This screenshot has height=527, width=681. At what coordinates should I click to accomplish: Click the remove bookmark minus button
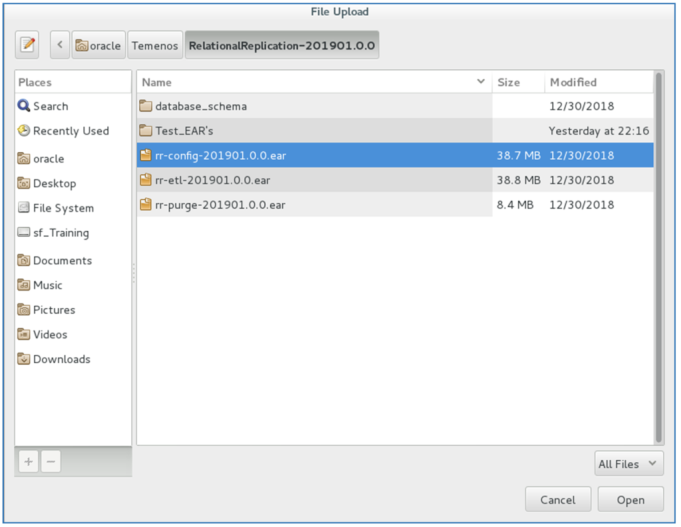50,461
